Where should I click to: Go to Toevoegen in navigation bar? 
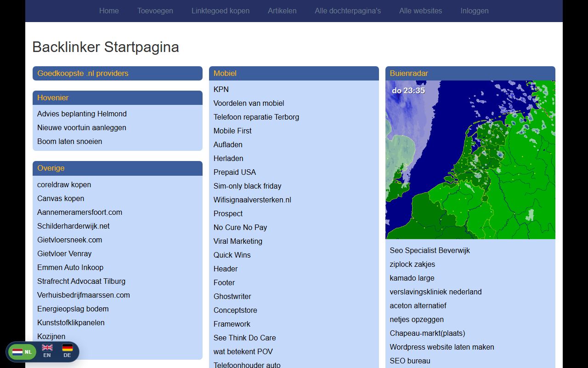pos(155,11)
